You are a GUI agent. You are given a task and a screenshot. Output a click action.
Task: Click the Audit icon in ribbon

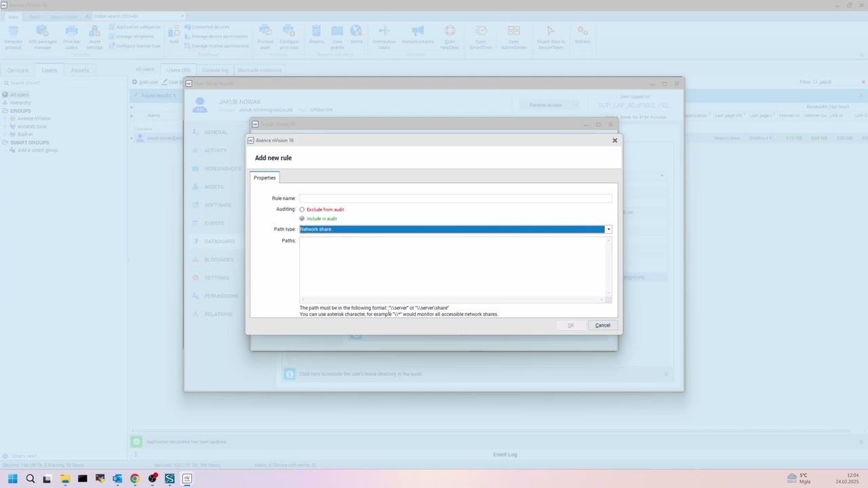174,35
